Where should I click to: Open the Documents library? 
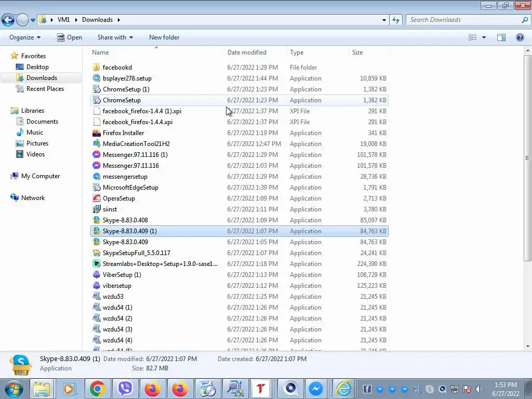click(x=42, y=122)
